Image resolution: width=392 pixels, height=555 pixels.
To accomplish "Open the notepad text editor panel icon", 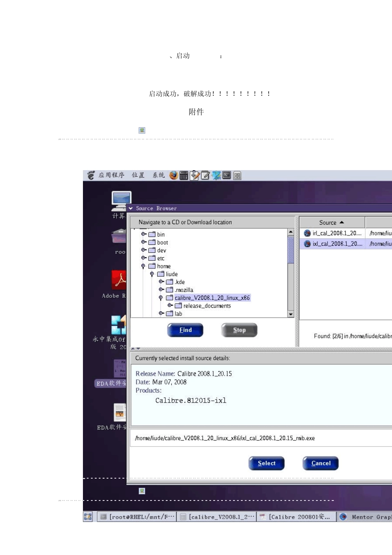I will pos(205,176).
